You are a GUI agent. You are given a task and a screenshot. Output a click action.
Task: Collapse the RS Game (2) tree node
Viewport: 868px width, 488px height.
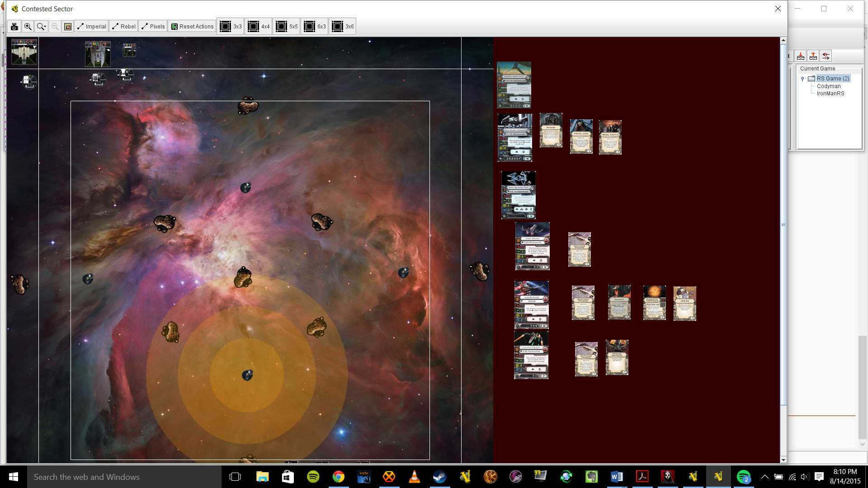(803, 79)
